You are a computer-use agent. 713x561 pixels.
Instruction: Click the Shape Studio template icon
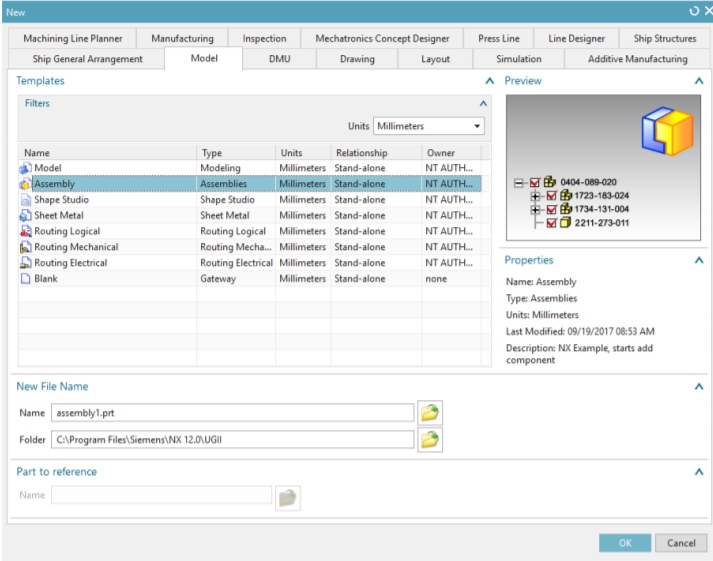point(25,200)
